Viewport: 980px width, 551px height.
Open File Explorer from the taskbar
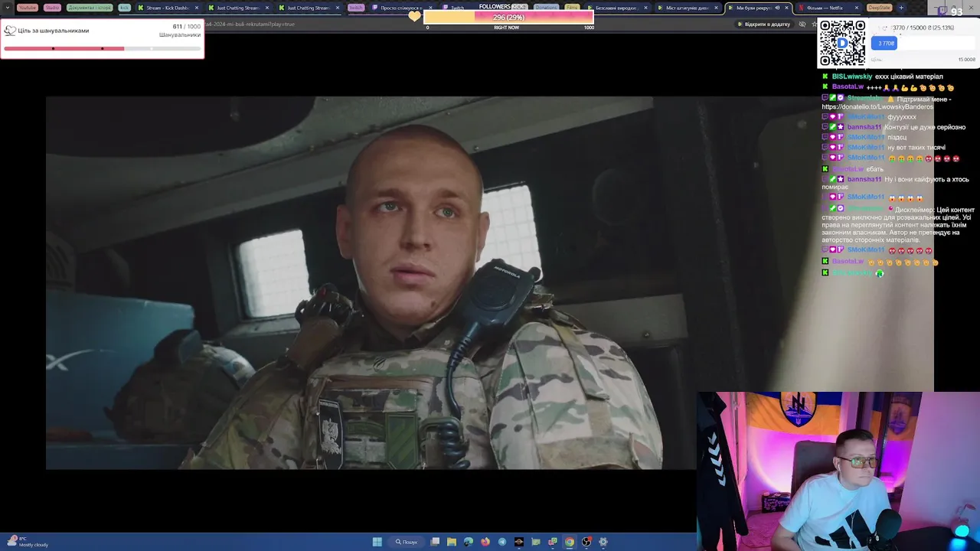tap(452, 542)
